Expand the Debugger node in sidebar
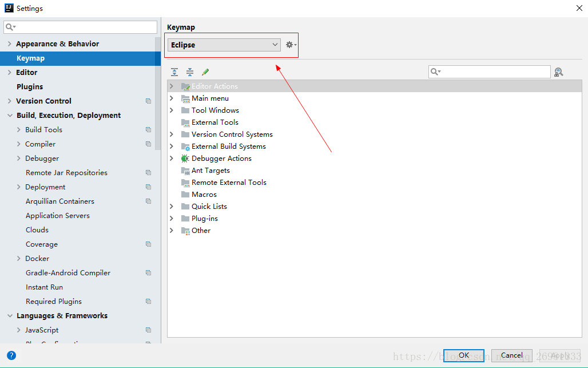The width and height of the screenshot is (588, 368). pyautogui.click(x=18, y=159)
